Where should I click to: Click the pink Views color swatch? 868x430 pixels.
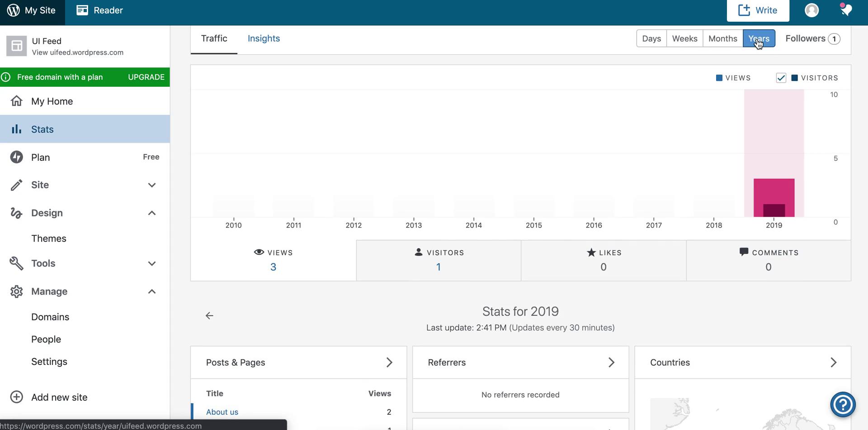tap(720, 78)
